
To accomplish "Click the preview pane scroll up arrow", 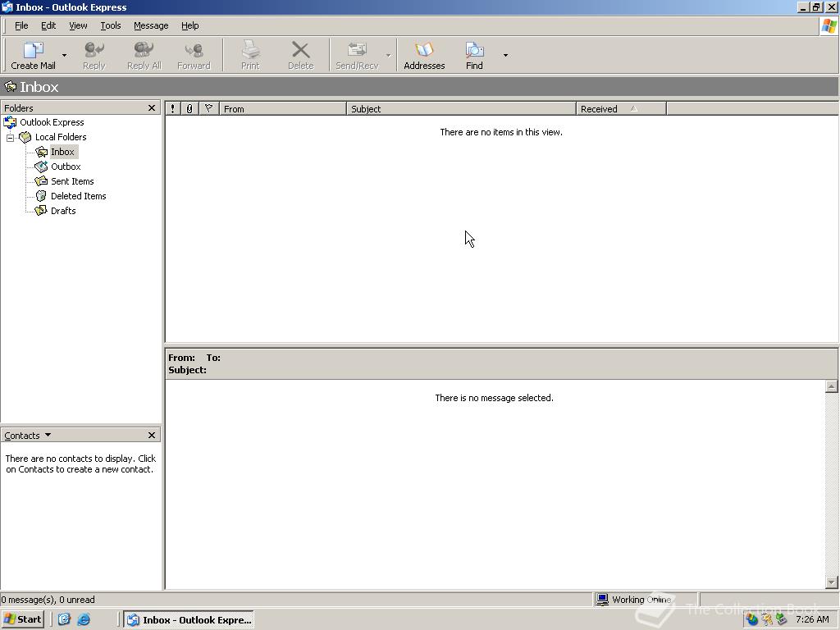I will [832, 386].
